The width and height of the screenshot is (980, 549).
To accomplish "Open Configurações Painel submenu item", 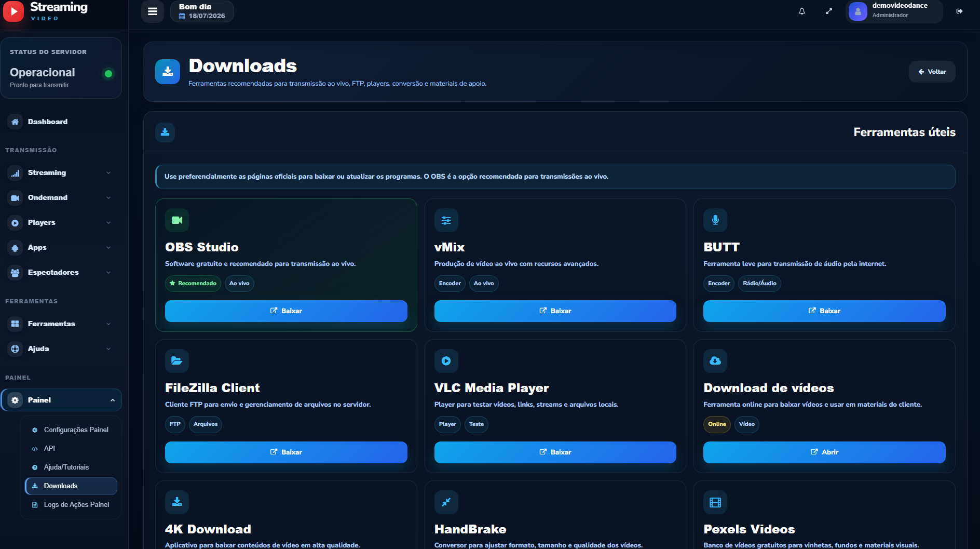I will tap(71, 430).
